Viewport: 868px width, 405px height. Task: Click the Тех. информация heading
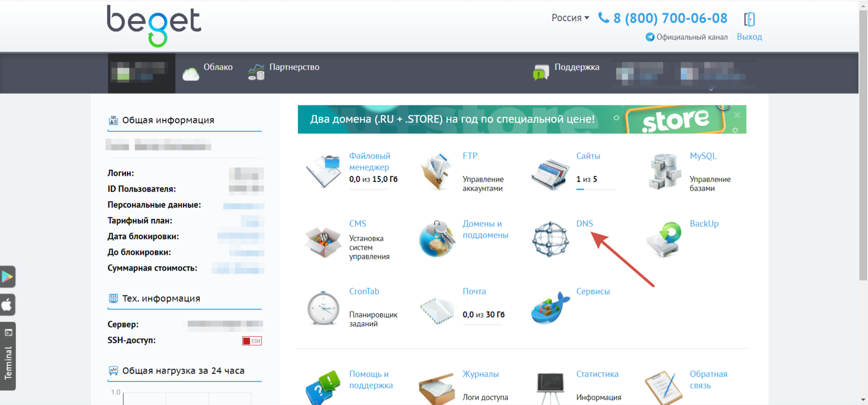click(161, 299)
